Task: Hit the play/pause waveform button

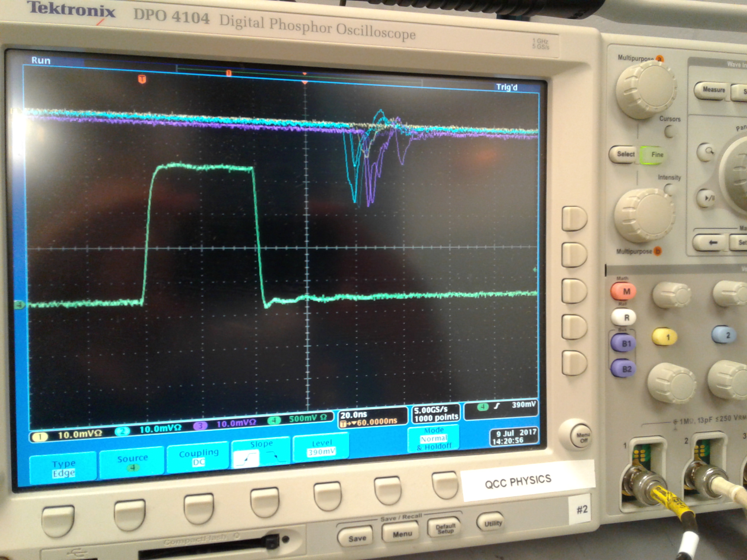Action: 707,198
